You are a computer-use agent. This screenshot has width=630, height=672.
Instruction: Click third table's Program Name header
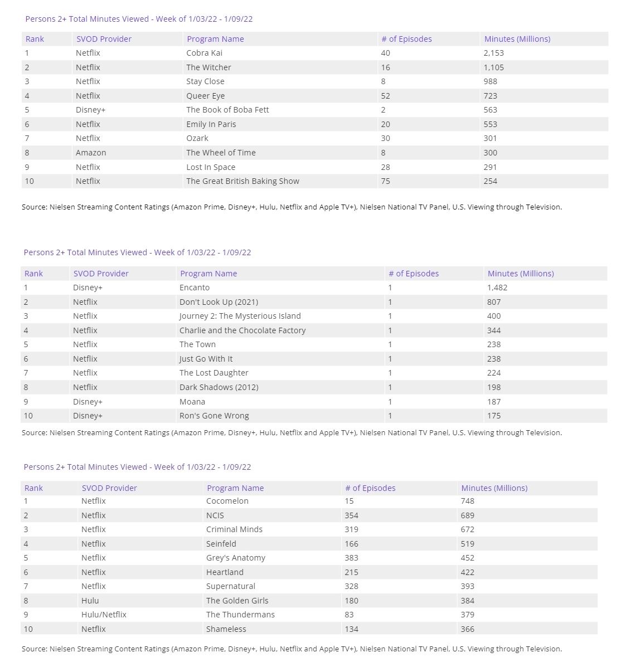click(235, 488)
